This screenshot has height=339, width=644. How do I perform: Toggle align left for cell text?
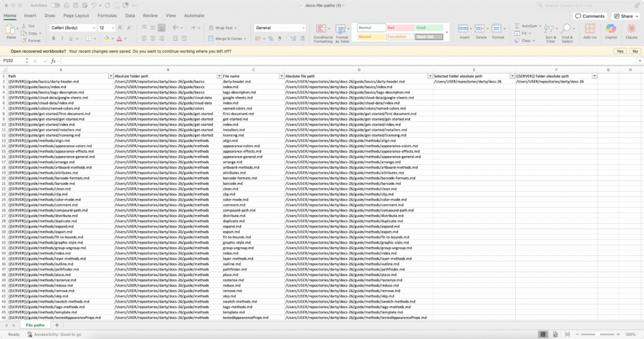[144, 38]
